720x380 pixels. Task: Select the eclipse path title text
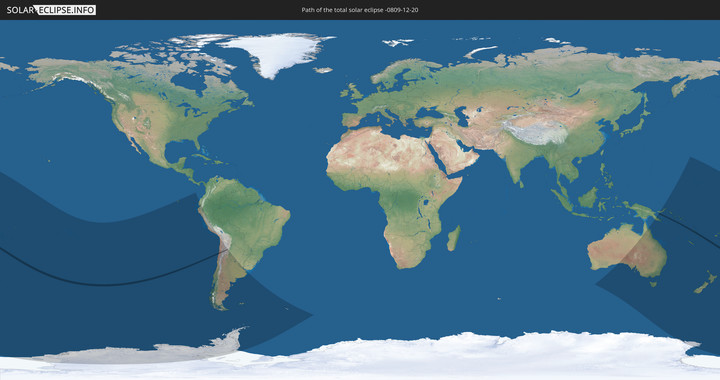click(x=360, y=10)
